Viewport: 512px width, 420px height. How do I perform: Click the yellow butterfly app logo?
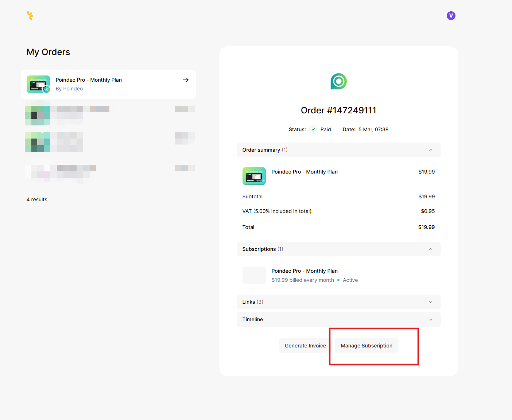tap(30, 16)
